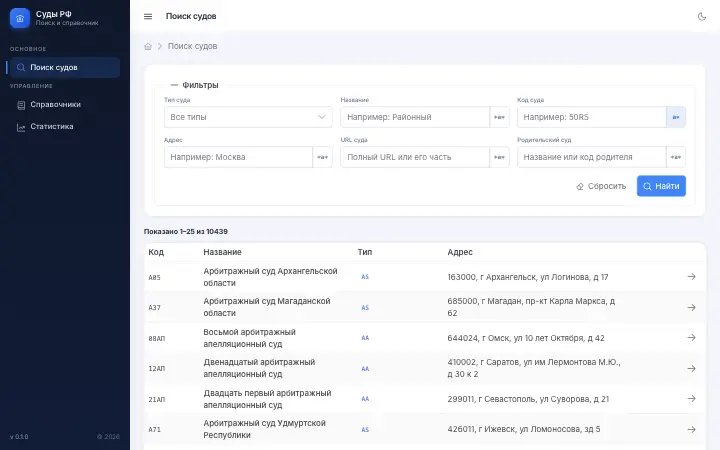Focus the Код суда input field
The height and width of the screenshot is (450, 720).
coord(591,117)
